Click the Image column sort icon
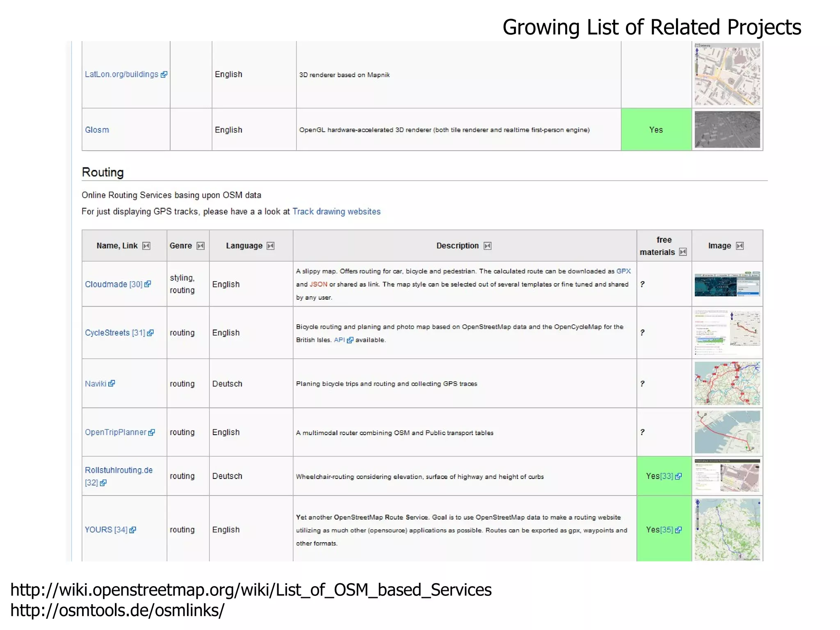 [x=740, y=246]
